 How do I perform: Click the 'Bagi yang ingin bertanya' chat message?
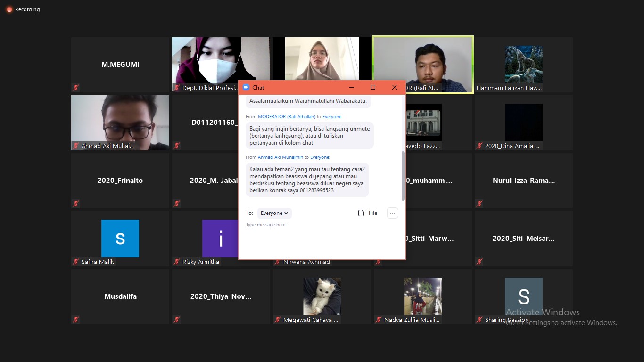[310, 135]
